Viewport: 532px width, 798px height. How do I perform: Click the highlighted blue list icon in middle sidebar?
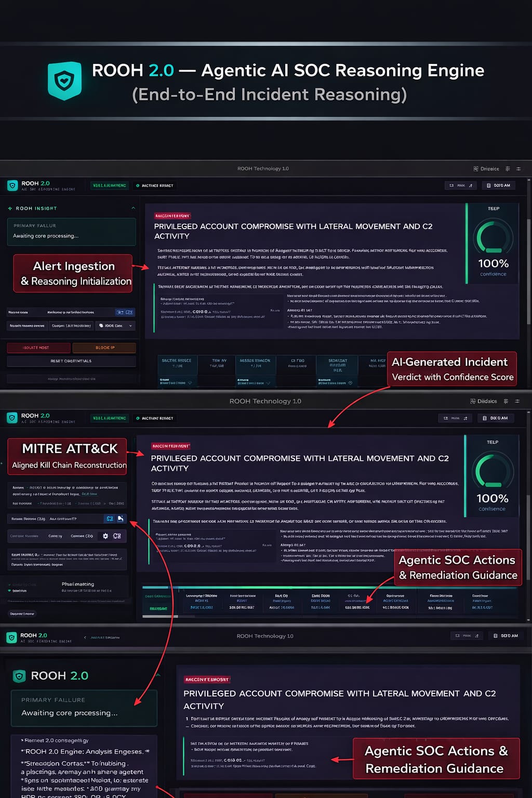(x=110, y=518)
